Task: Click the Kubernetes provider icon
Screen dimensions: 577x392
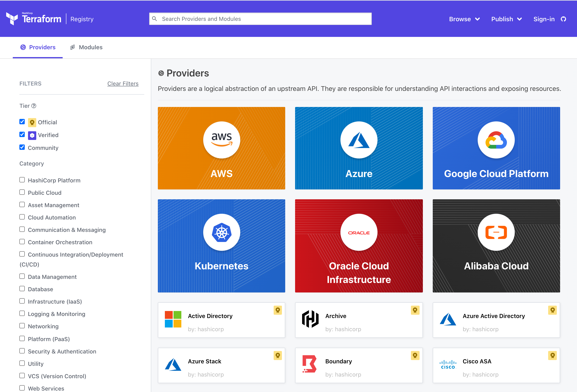Action: (x=221, y=232)
